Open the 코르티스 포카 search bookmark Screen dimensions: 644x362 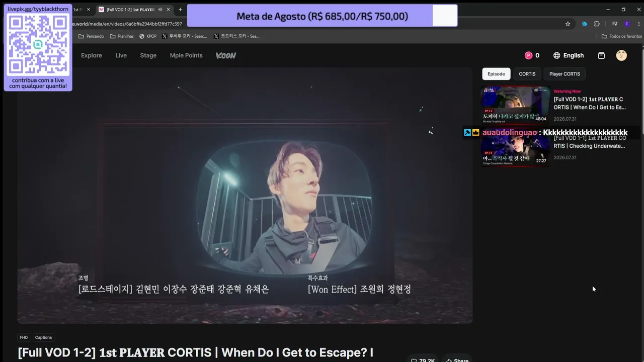point(236,36)
